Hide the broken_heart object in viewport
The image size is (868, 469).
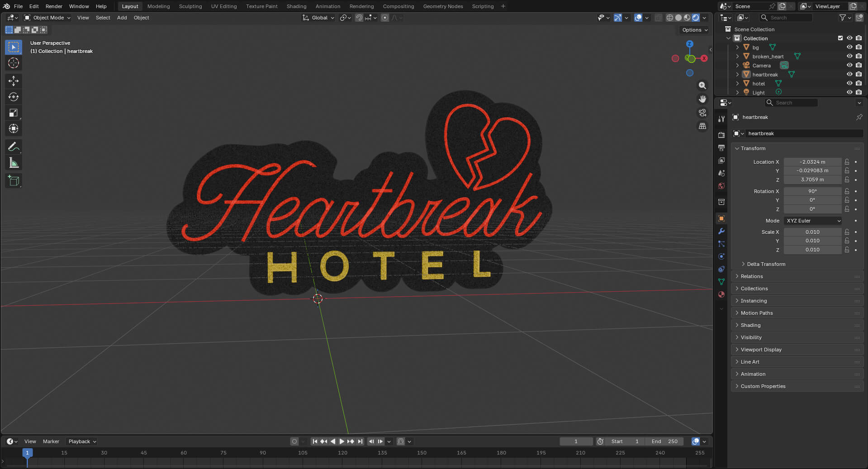(849, 56)
